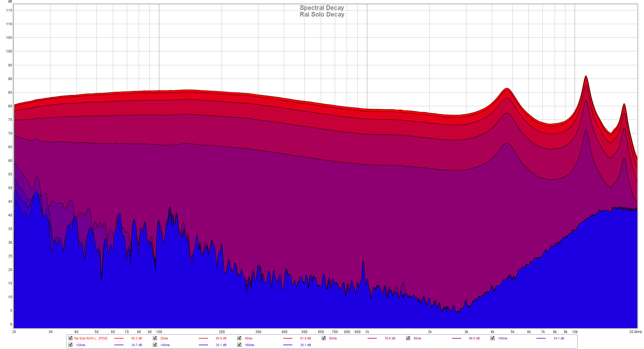Viewport: 644px width, 349px height.
Task: Click the Spectral Decay graph title
Action: coord(322,8)
